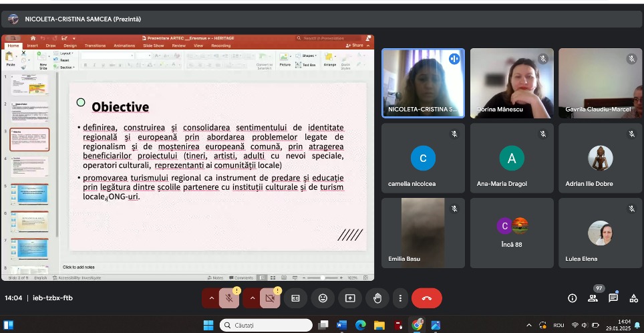Image resolution: width=644 pixels, height=333 pixels.
Task: Open the meeting details info icon
Action: point(572,298)
